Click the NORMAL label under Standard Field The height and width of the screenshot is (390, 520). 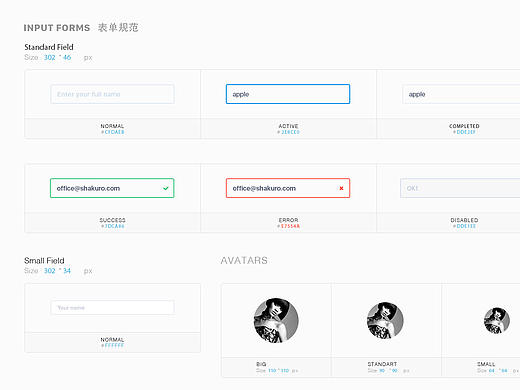click(x=112, y=126)
